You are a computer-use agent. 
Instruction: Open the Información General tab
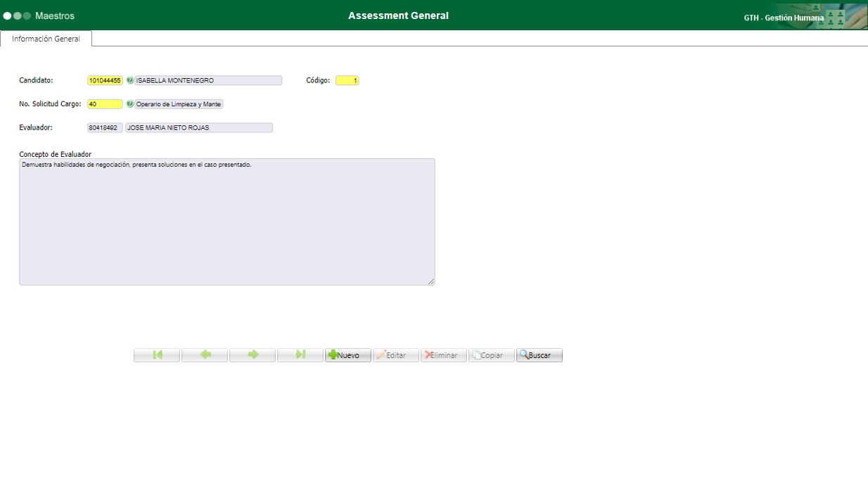46,39
